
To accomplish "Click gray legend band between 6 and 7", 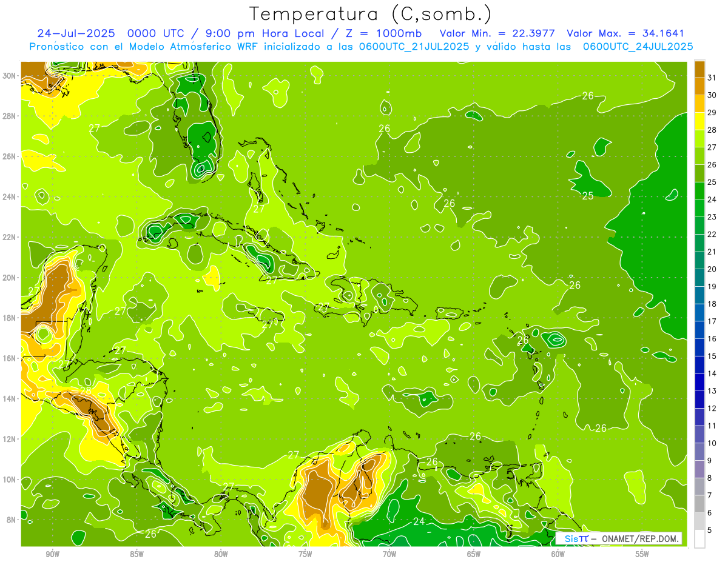I will click(699, 504).
